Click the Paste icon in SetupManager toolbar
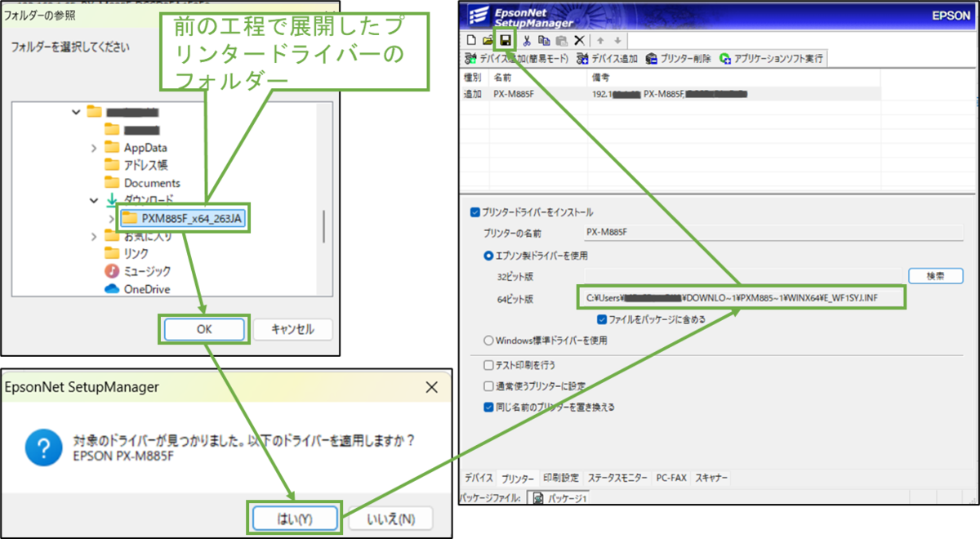This screenshot has height=539, width=980. coord(561,40)
